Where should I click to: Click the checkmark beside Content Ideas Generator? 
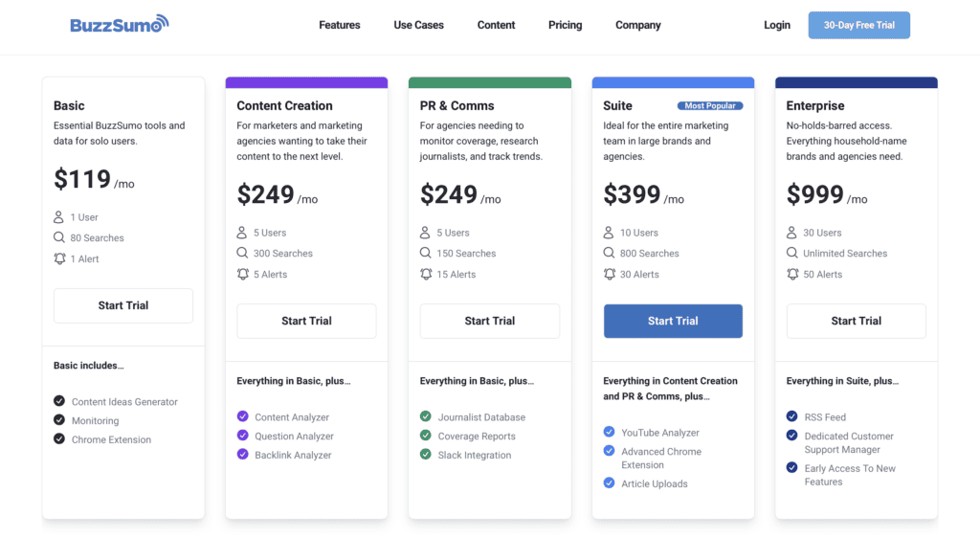pos(59,402)
